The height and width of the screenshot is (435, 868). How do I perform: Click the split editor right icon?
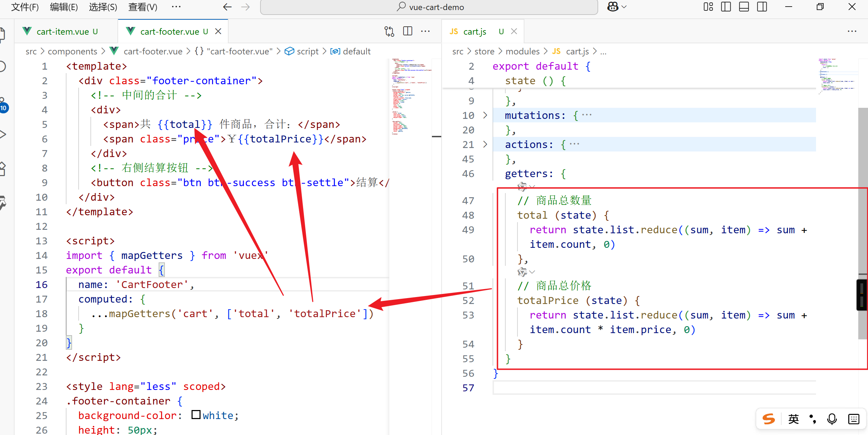(408, 32)
